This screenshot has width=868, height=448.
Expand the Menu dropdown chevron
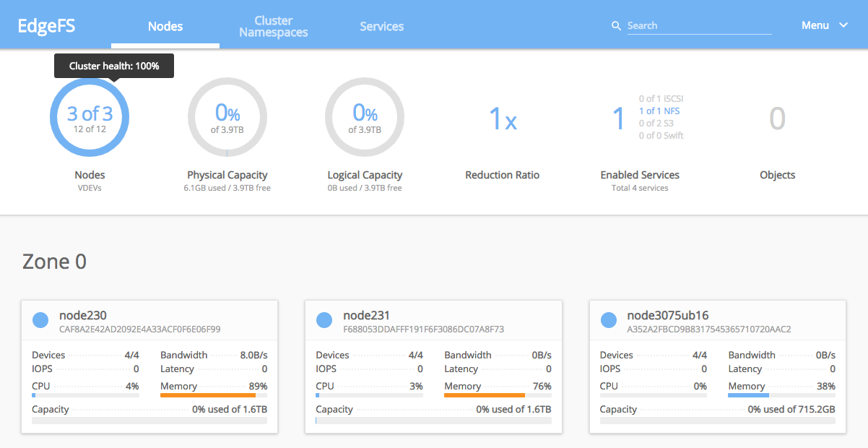[843, 25]
